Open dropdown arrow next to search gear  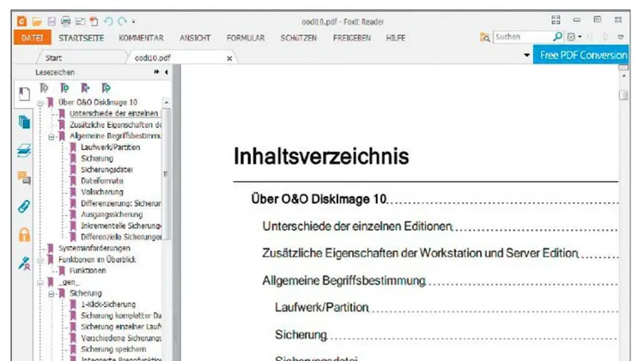pos(580,37)
